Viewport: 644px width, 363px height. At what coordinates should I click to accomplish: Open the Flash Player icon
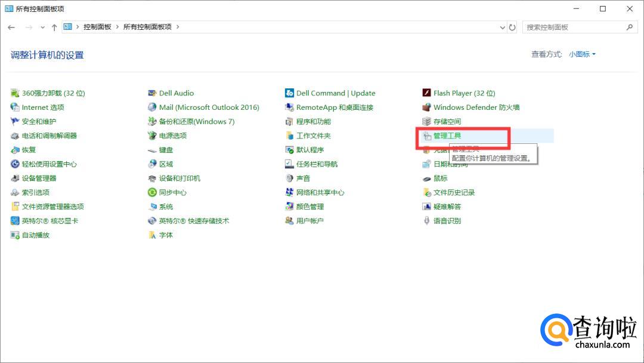[x=426, y=93]
